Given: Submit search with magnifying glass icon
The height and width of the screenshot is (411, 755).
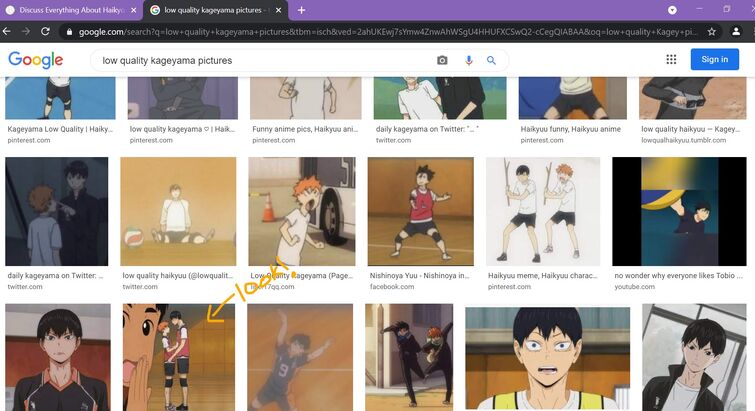Looking at the screenshot, I should [491, 60].
